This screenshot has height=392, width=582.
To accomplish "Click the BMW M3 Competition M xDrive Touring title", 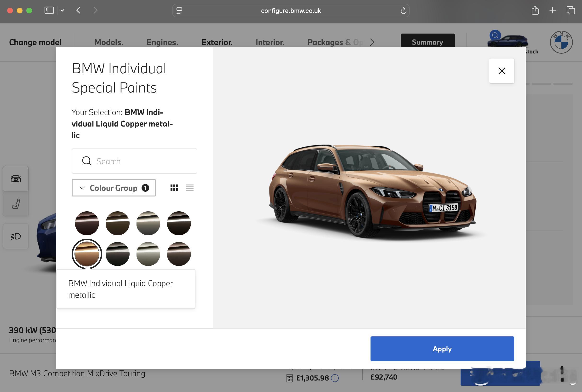I will pyautogui.click(x=77, y=373).
